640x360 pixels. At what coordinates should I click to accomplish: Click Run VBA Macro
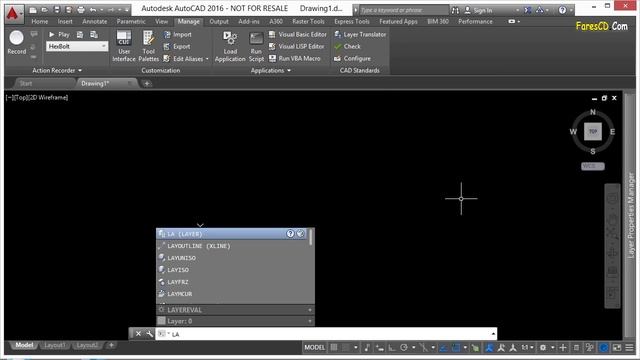pyautogui.click(x=295, y=58)
